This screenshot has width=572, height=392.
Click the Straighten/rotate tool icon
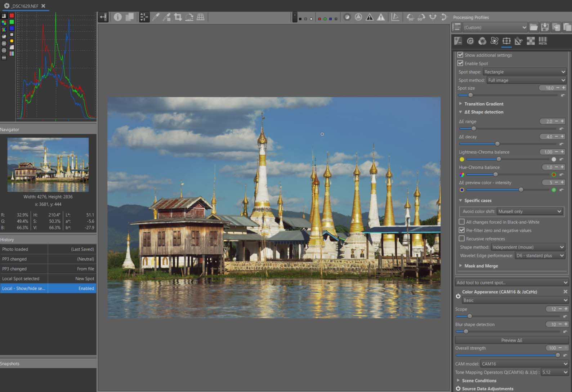pos(189,17)
